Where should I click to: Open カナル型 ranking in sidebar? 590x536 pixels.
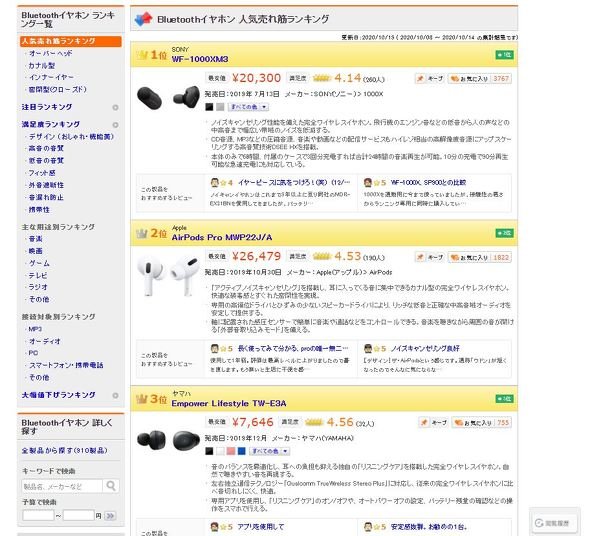coord(42,65)
